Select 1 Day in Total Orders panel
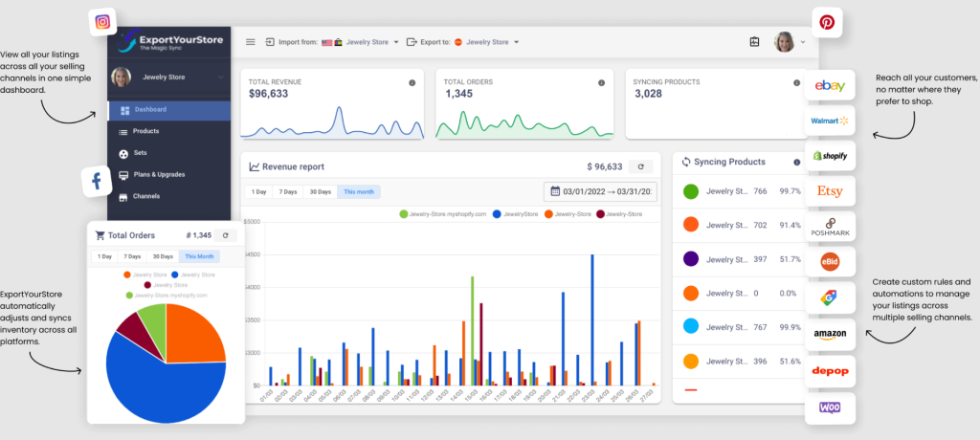 click(x=104, y=256)
